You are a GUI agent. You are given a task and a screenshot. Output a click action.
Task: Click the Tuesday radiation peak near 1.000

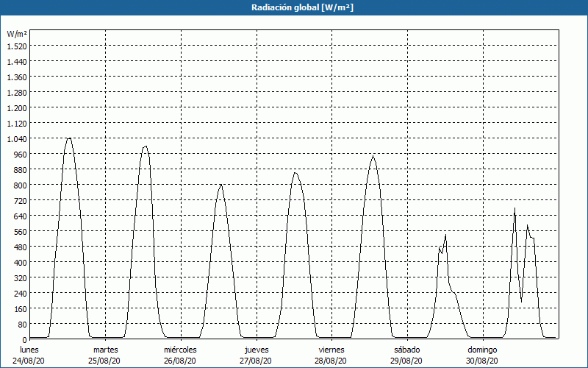pos(146,146)
